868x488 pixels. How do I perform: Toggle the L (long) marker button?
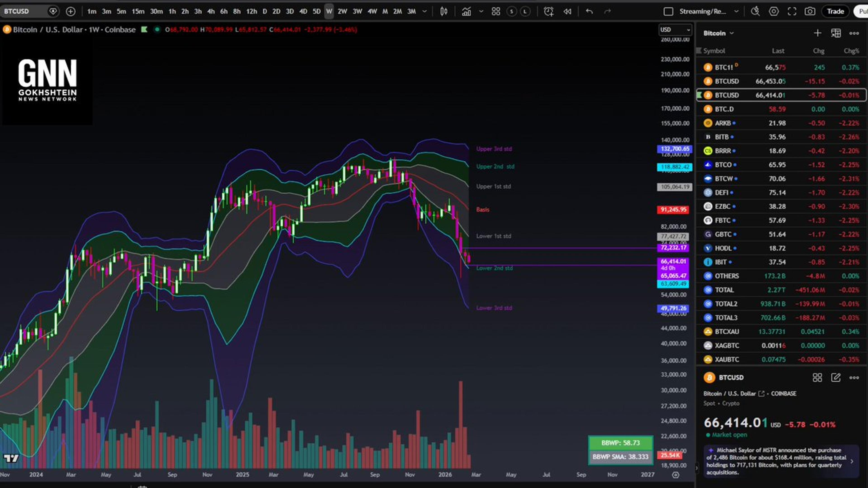pos(525,11)
